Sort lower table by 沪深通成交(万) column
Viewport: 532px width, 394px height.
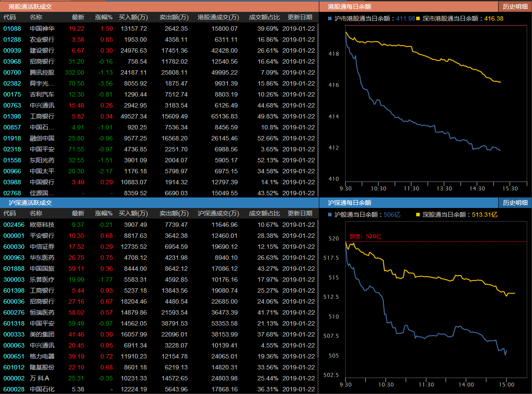pyautogui.click(x=218, y=213)
